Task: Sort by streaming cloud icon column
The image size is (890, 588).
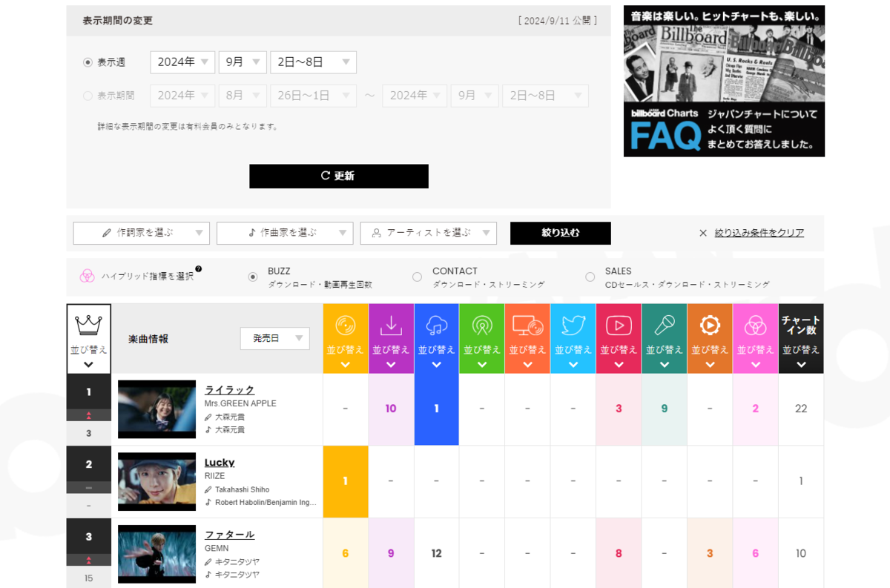Action: point(436,339)
